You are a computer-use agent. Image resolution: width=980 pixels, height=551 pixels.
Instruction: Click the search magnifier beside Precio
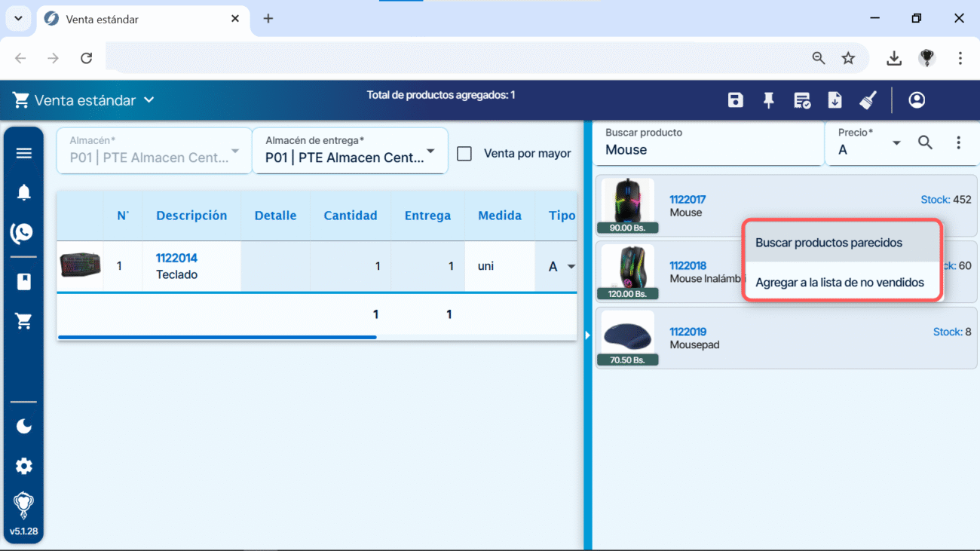pyautogui.click(x=925, y=142)
